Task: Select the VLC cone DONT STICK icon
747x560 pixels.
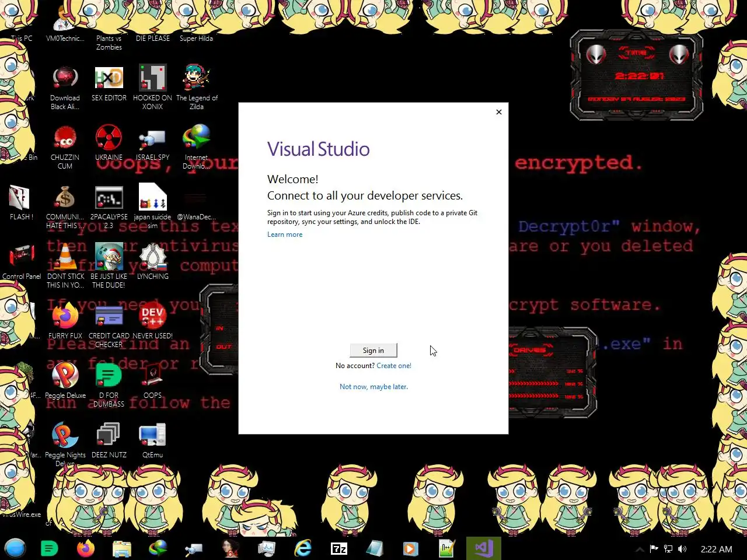Action: 65,266
